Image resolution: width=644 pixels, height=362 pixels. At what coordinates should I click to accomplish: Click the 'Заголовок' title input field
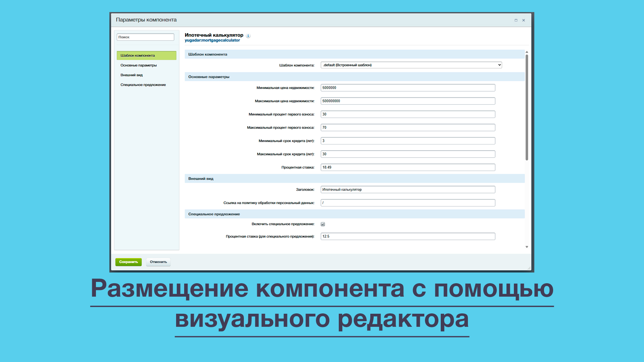(x=408, y=189)
